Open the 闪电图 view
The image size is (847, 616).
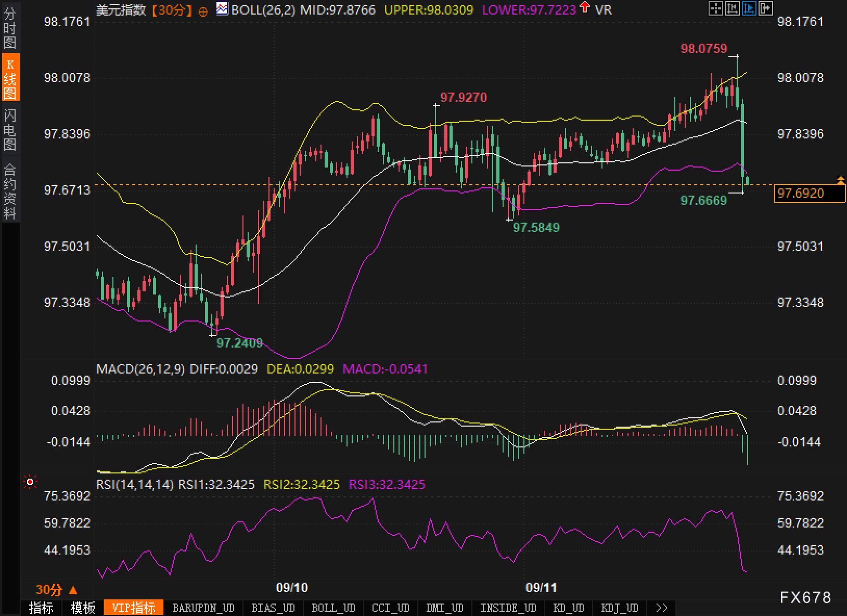pyautogui.click(x=10, y=130)
